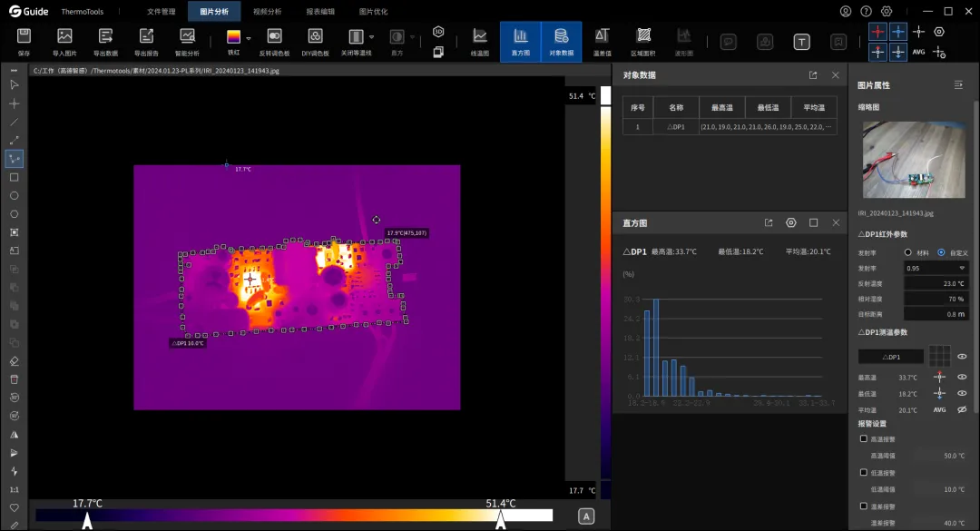Toggle the 直方图 histogram panel button

(x=521, y=41)
